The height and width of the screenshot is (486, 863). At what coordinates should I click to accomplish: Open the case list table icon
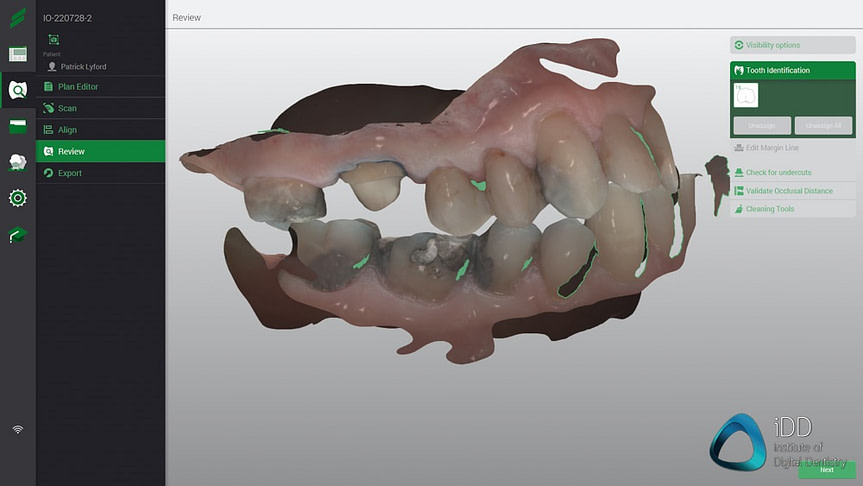(17, 54)
